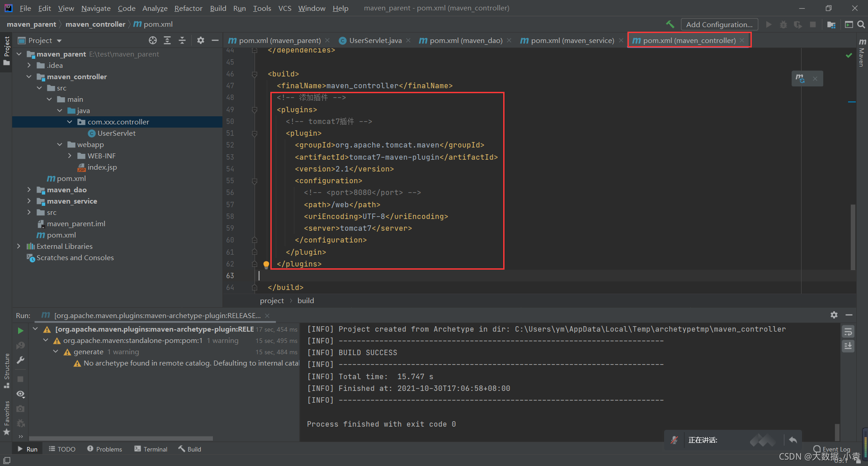The width and height of the screenshot is (868, 466).
Task: Collapse the generate node in Run tree
Action: (56, 352)
